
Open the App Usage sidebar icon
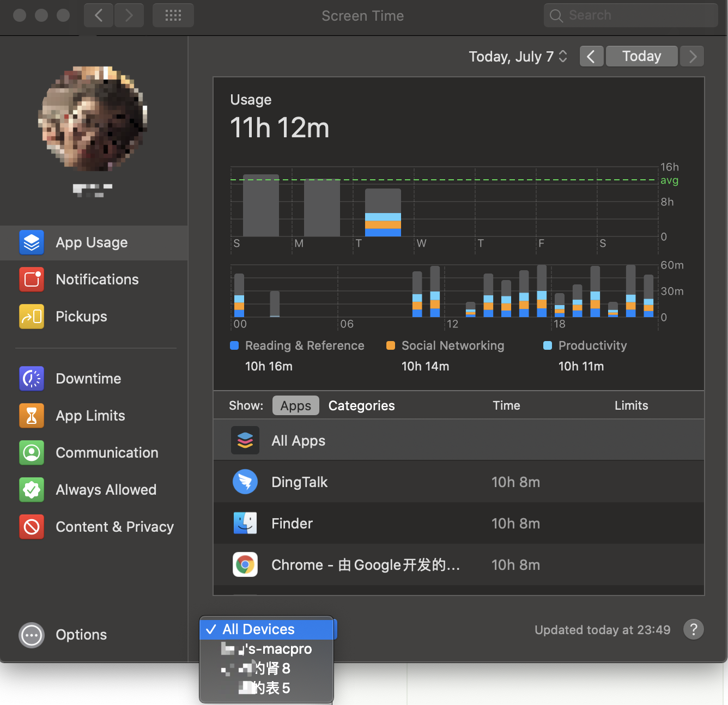[32, 242]
